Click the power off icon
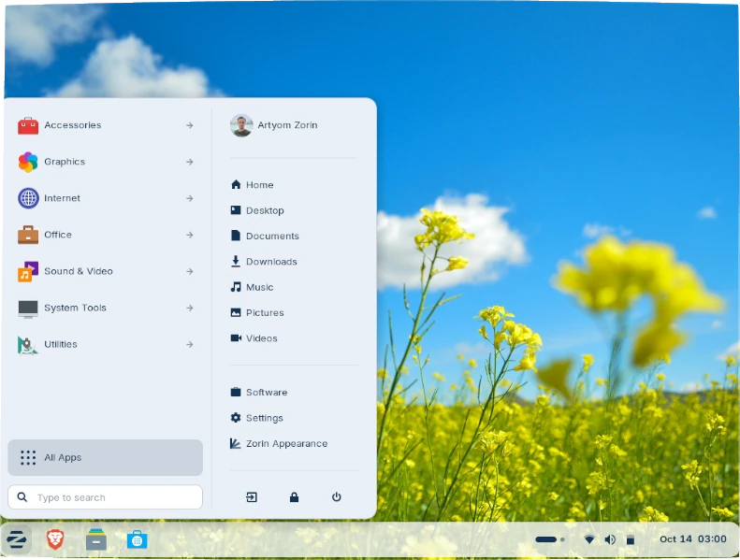 point(337,497)
